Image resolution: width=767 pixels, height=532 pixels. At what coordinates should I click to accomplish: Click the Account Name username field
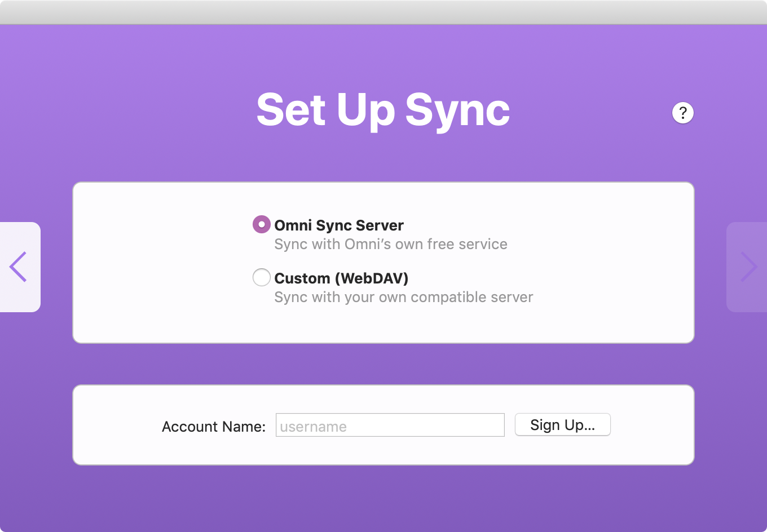(390, 425)
